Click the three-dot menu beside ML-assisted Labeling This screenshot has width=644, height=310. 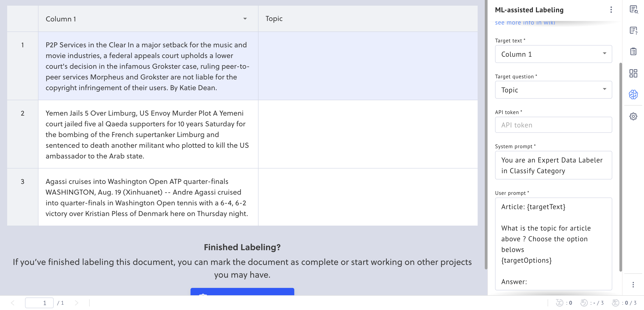coord(611,10)
